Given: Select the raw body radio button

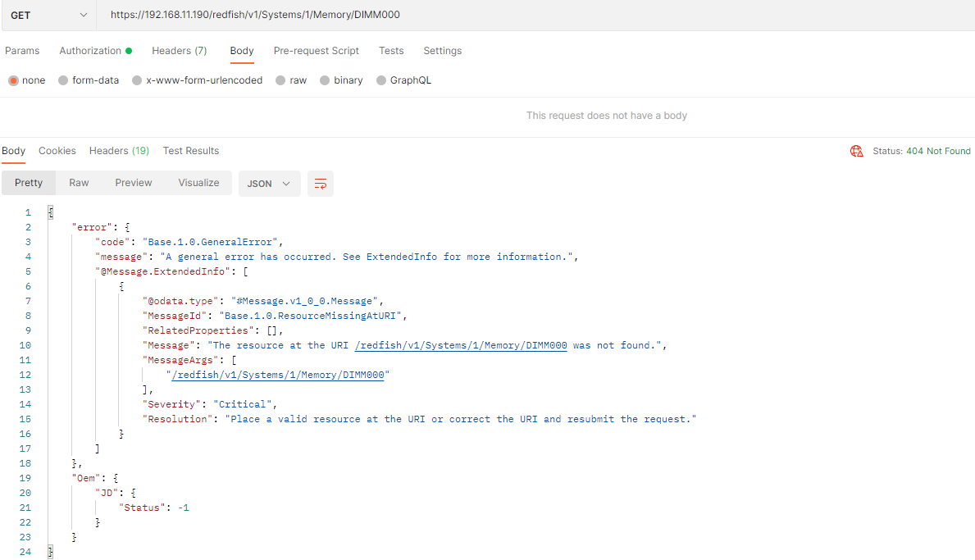Looking at the screenshot, I should pos(280,80).
